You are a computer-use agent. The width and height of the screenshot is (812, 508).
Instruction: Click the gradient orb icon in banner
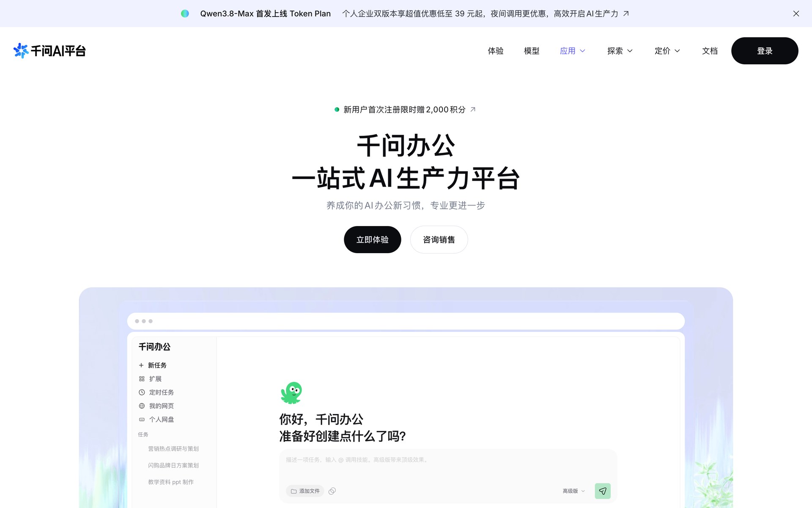185,14
